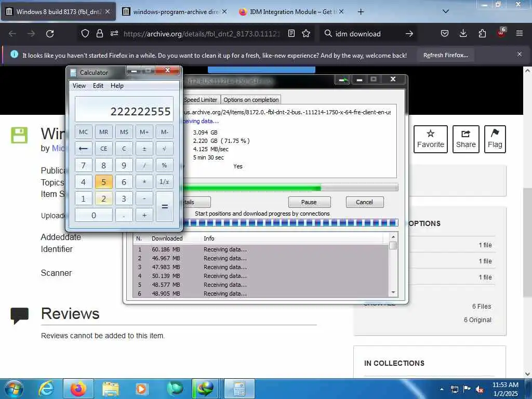Click calculator MR memory recall key
Image resolution: width=532 pixels, height=399 pixels.
[x=104, y=132]
